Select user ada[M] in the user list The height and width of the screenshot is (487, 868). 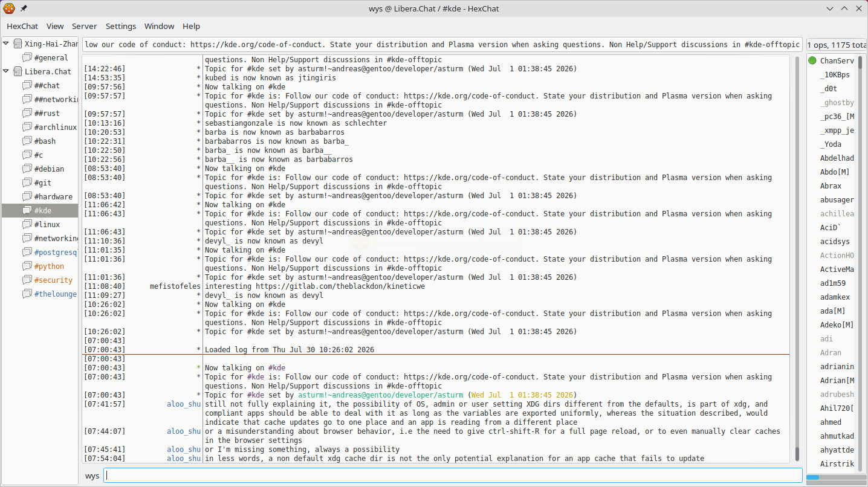pos(833,311)
